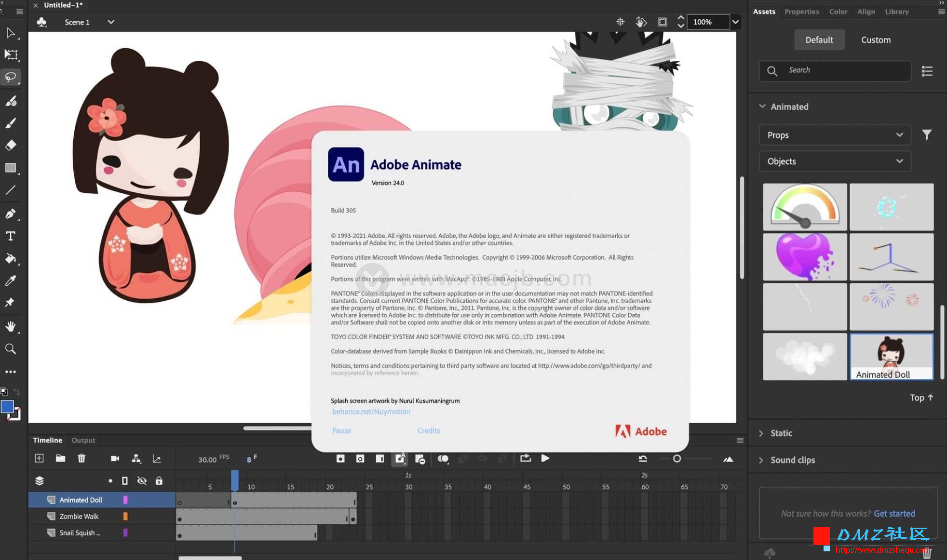Image resolution: width=947 pixels, height=560 pixels.
Task: Open the behance.net/Nuymotion link
Action: coord(371,412)
